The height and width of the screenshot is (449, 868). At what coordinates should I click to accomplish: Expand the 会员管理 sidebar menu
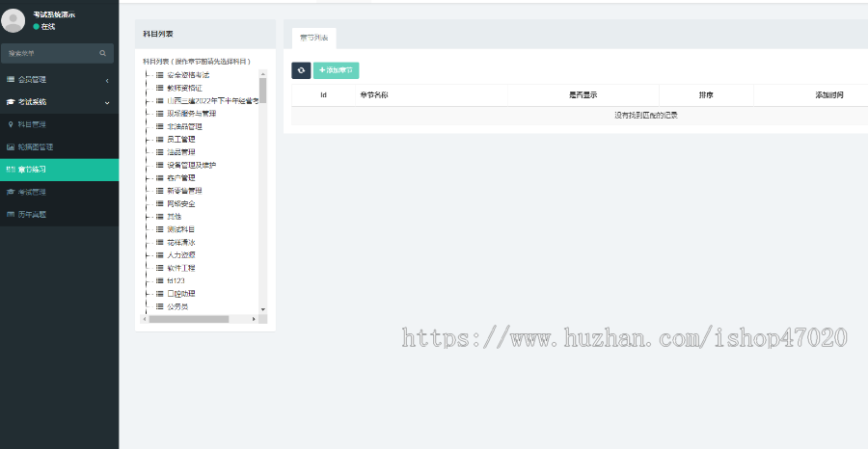point(59,80)
